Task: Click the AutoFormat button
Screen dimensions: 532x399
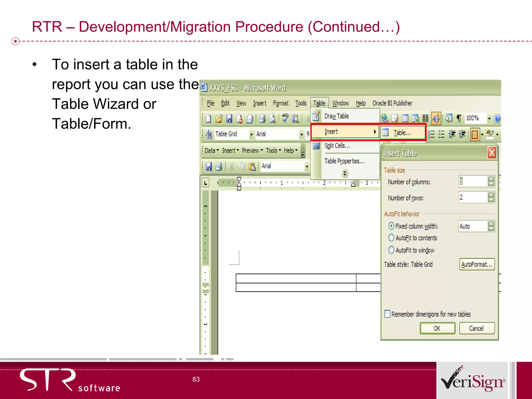Action: [477, 264]
